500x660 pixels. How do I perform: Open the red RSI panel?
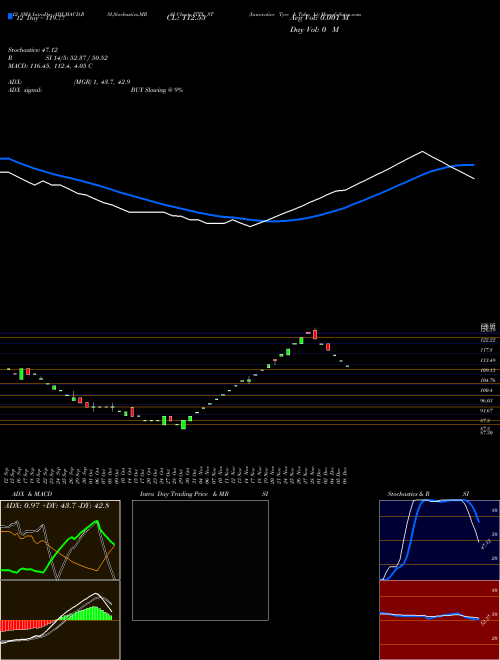[x=439, y=620]
